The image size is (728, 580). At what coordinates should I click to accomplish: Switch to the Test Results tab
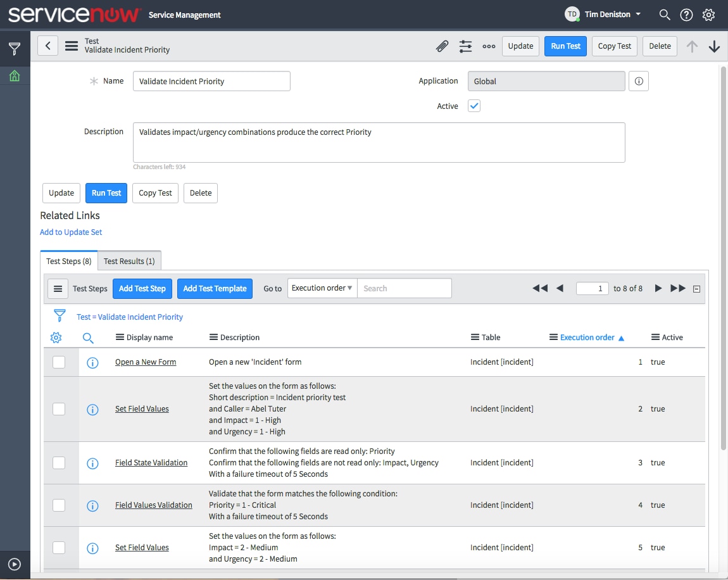click(129, 260)
